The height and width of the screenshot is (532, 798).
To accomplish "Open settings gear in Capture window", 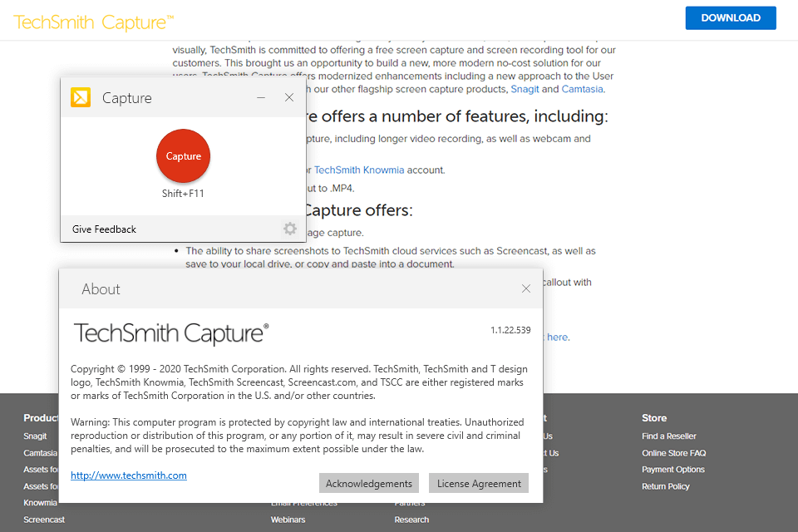I will [x=290, y=229].
